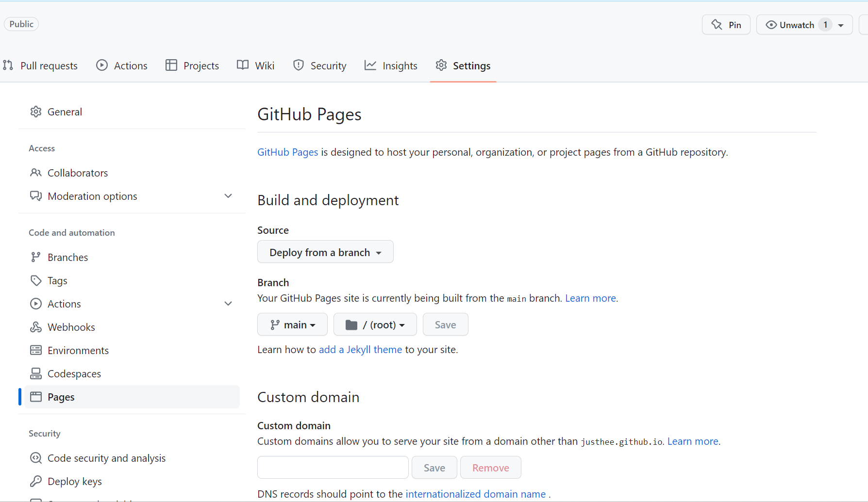
Task: Remove the custom domain
Action: [491, 468]
